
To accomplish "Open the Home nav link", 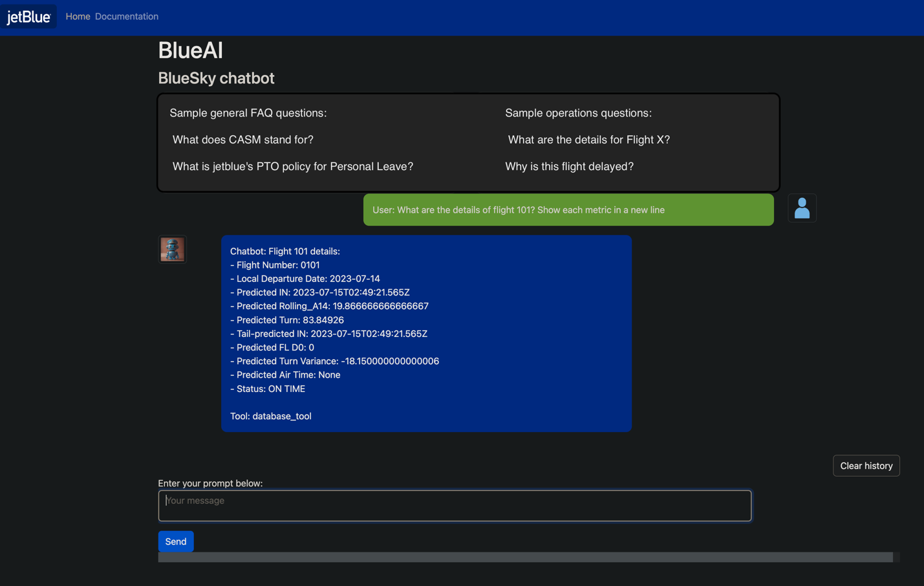I will pyautogui.click(x=78, y=16).
